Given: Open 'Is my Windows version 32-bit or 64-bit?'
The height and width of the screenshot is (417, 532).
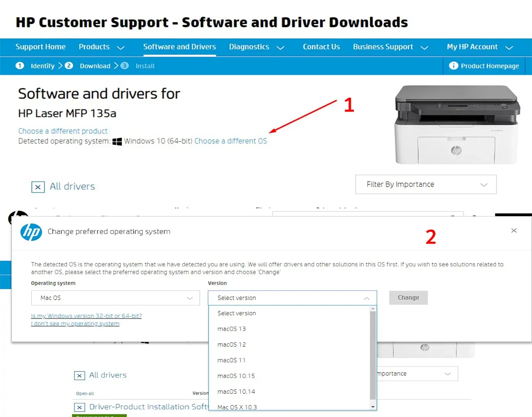Looking at the screenshot, I should pos(86,316).
